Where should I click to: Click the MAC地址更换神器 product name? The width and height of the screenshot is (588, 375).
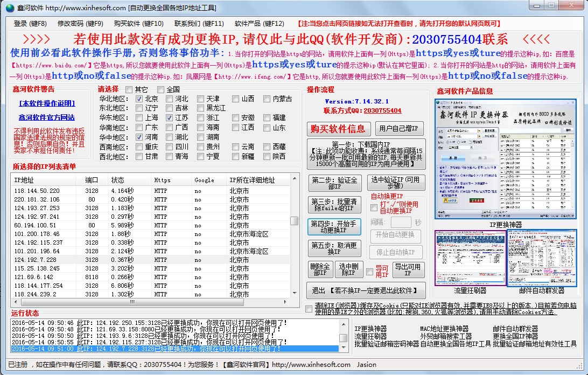tap(444, 329)
